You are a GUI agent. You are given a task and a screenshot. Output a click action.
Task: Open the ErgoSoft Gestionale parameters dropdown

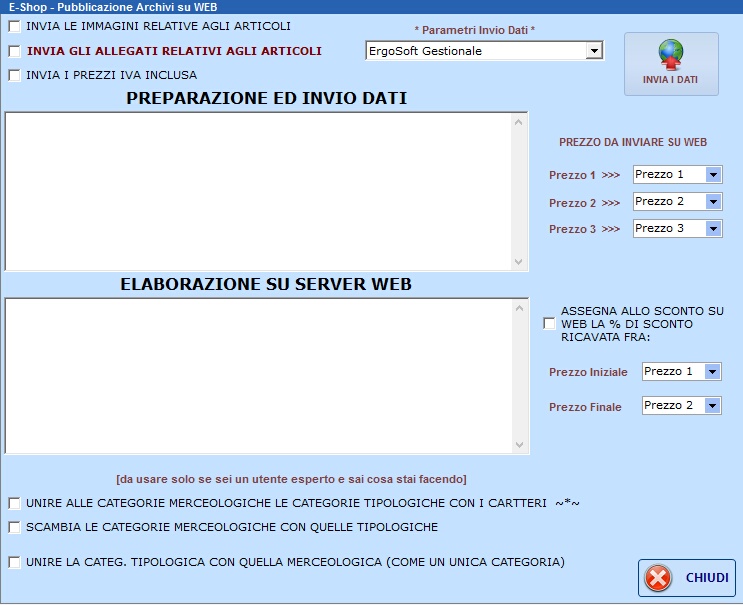[594, 51]
